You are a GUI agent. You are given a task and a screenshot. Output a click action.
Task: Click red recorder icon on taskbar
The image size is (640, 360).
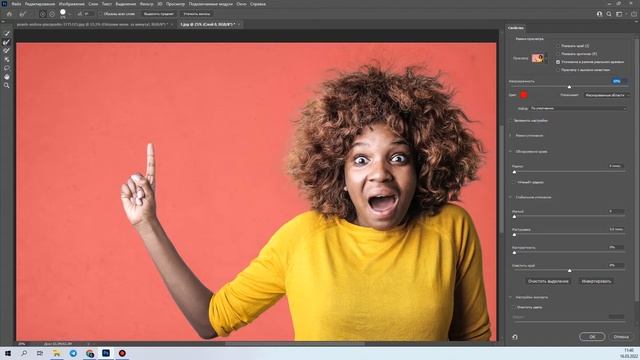pyautogui.click(x=122, y=353)
